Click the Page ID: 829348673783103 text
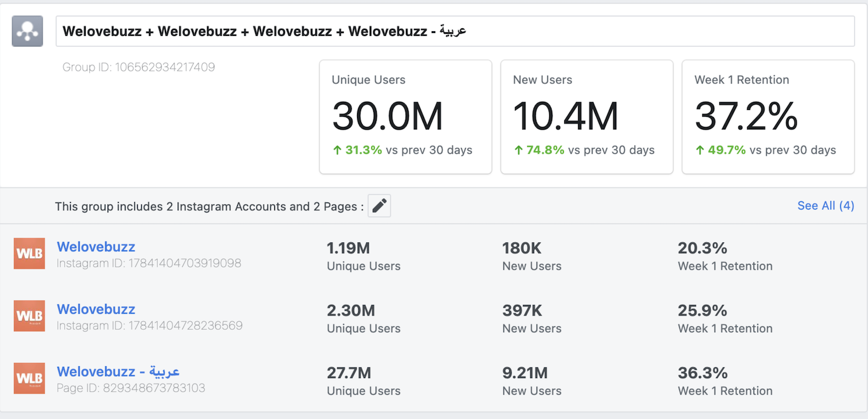The image size is (868, 419). coord(131,388)
